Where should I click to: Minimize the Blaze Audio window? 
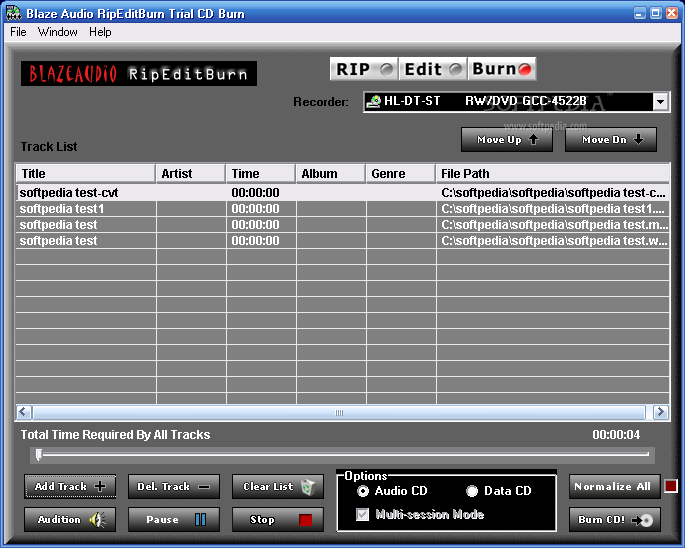(640, 13)
